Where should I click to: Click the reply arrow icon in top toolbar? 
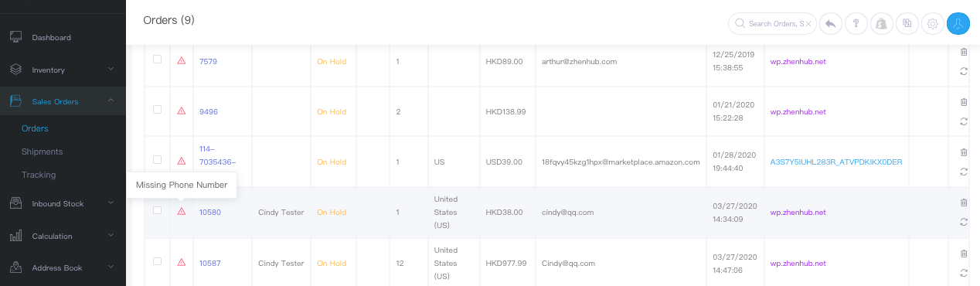830,24
